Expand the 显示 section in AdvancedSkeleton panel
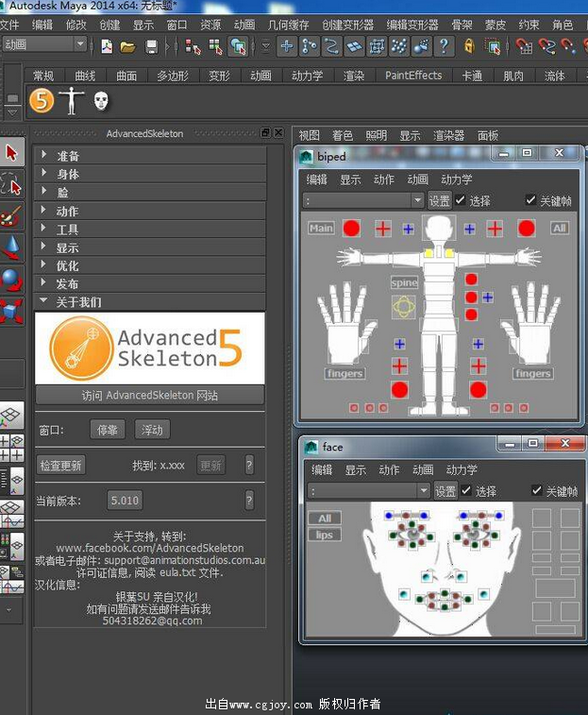 (150, 247)
